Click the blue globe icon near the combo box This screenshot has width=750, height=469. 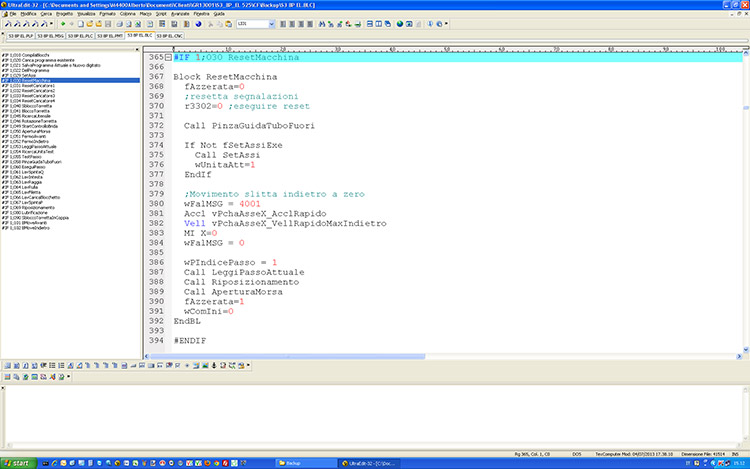(x=198, y=24)
